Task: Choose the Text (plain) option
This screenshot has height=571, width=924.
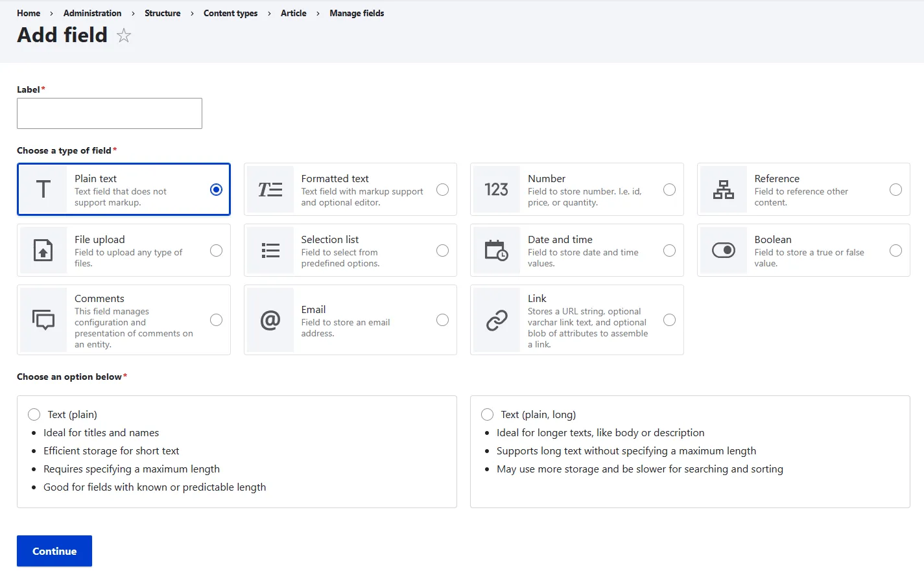Action: [x=34, y=414]
